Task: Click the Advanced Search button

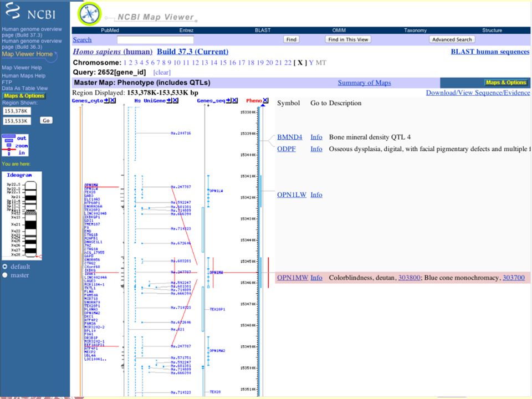Action: click(452, 39)
